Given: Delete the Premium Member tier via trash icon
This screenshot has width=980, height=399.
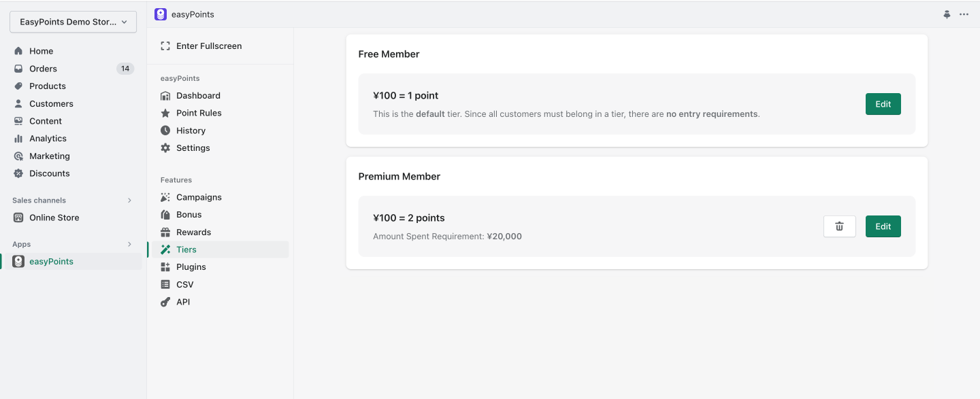Looking at the screenshot, I should [840, 226].
